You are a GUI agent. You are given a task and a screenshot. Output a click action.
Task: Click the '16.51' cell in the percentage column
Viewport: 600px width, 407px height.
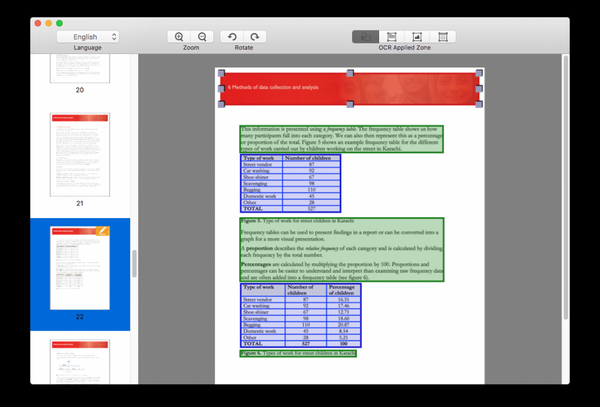tap(343, 299)
